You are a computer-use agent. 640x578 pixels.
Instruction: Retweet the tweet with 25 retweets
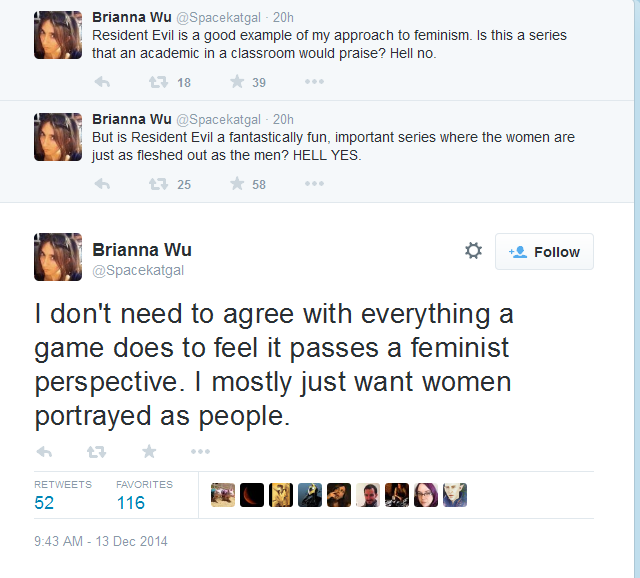(158, 184)
